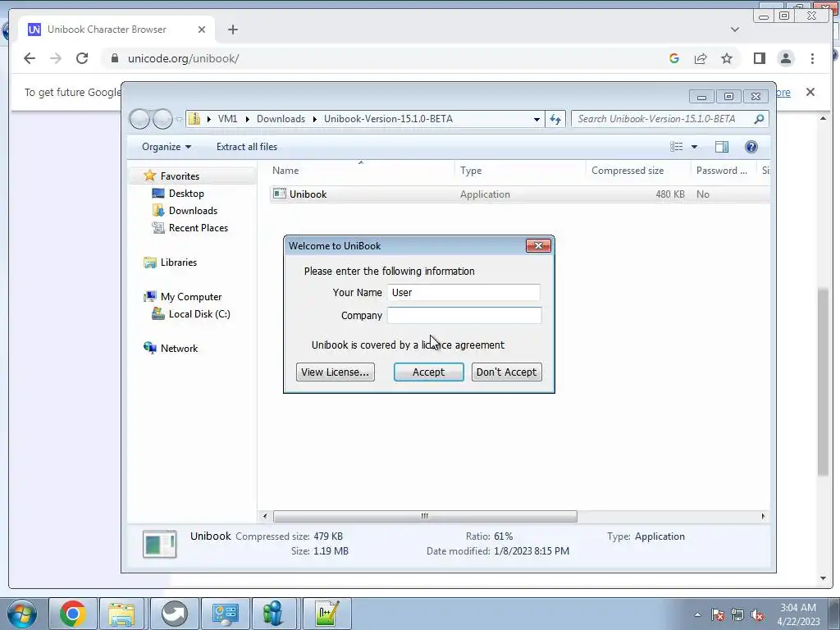Select Desktop in the navigation pane
Viewport: 840px width, 630px height.
point(186,194)
